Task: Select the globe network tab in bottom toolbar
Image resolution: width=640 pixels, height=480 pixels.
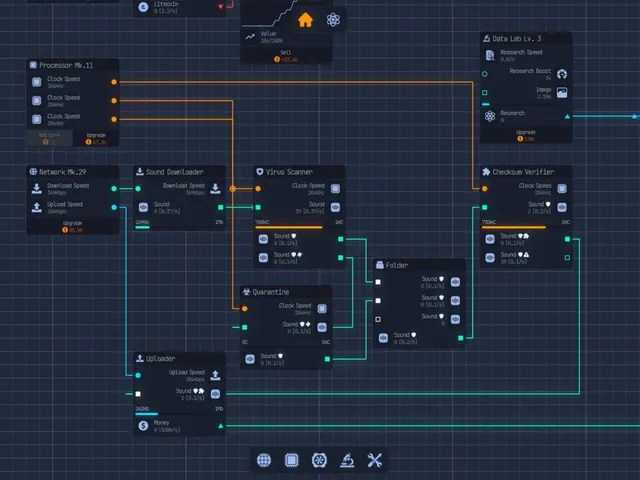Action: [x=264, y=460]
